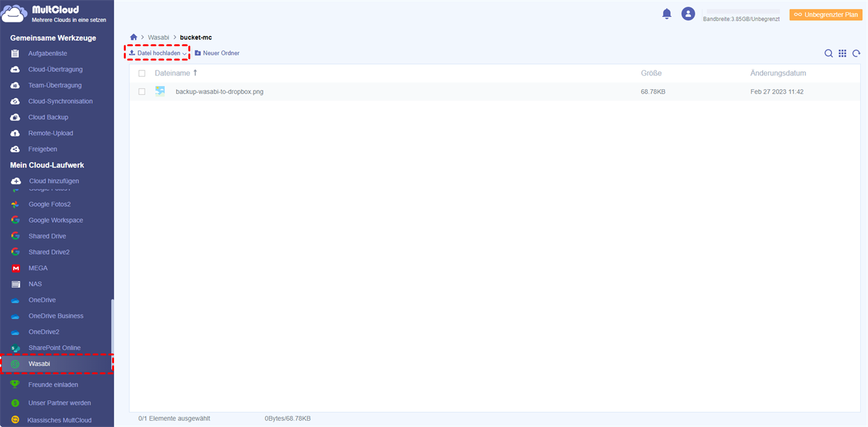Click the Wasabi breadcrumb link

158,38
